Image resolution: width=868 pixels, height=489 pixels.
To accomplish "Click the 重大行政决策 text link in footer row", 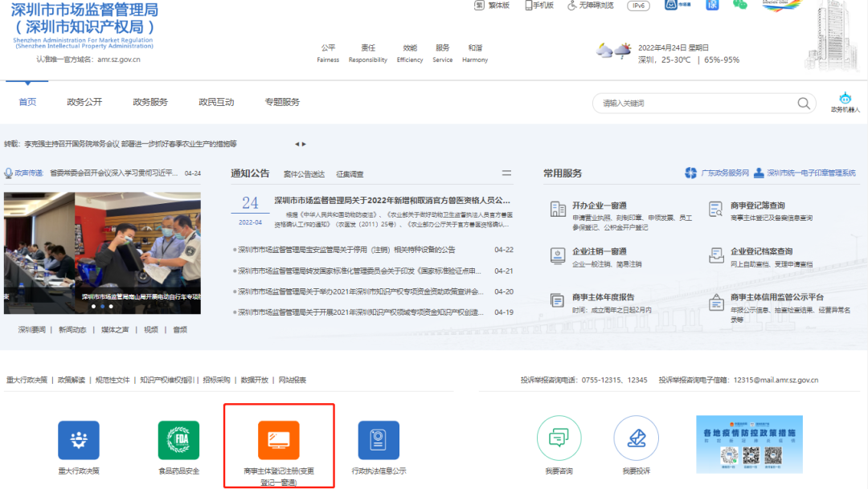I will (27, 380).
